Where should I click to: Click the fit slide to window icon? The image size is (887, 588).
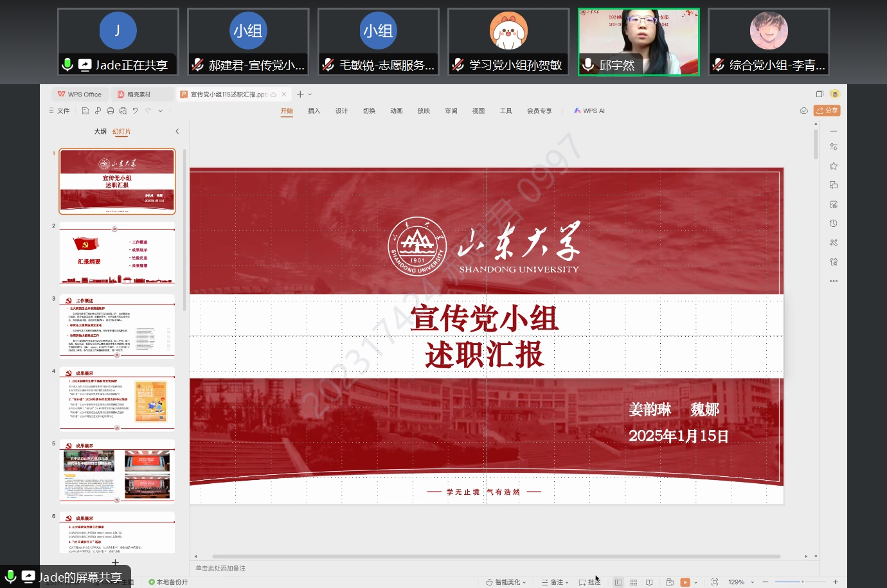(x=715, y=582)
